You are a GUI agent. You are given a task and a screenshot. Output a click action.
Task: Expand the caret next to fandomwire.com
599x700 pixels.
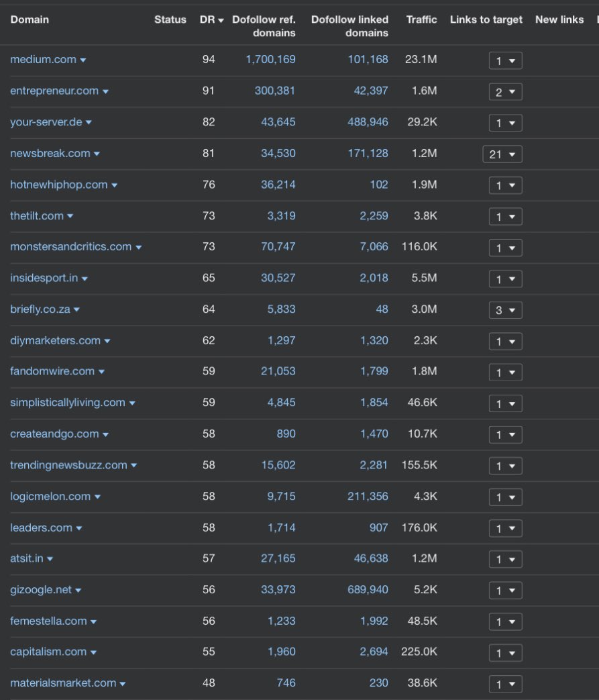tap(101, 372)
